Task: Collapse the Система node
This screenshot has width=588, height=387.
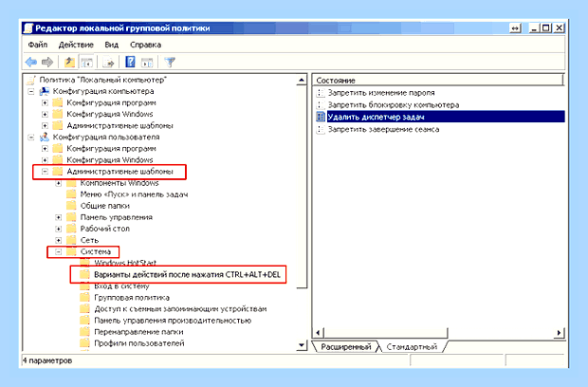Action: pos(59,251)
